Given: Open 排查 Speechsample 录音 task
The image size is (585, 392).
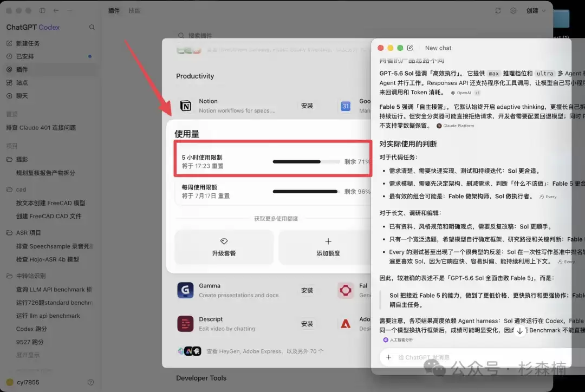Looking at the screenshot, I should (55, 246).
